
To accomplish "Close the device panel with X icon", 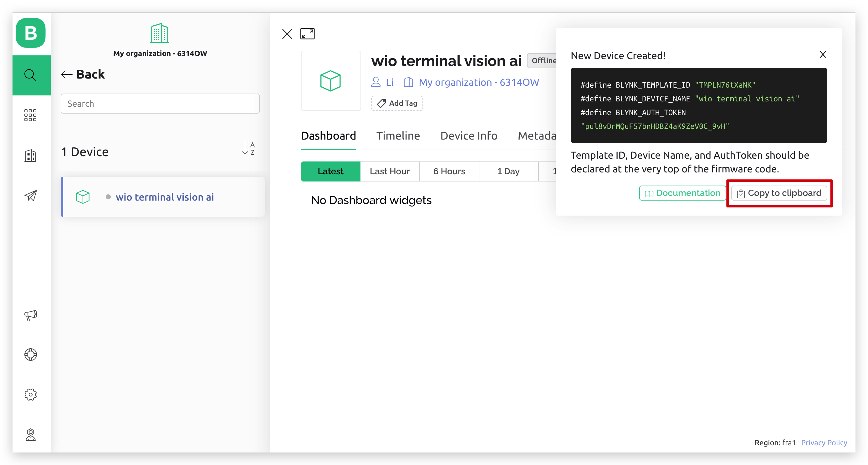I will coord(287,34).
